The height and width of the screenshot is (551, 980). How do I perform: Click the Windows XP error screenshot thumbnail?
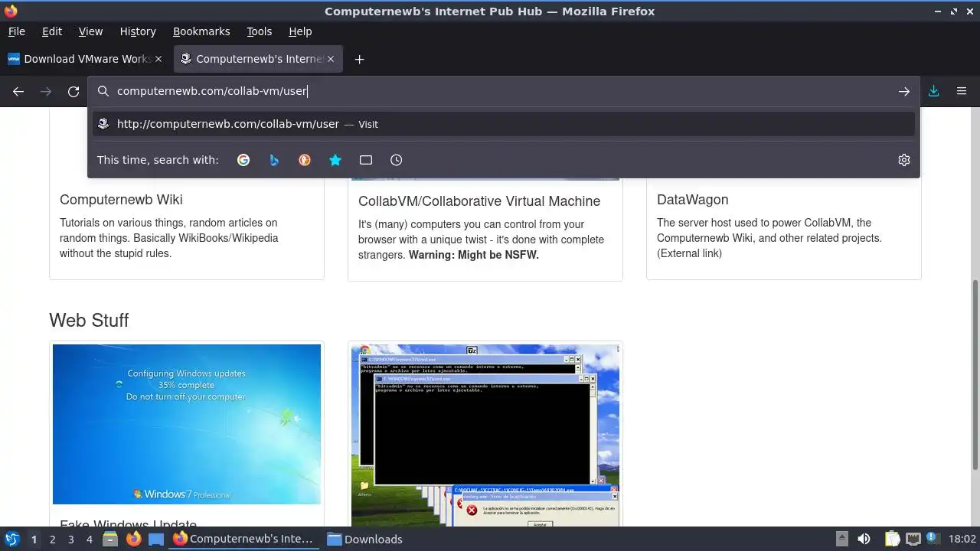tap(485, 435)
